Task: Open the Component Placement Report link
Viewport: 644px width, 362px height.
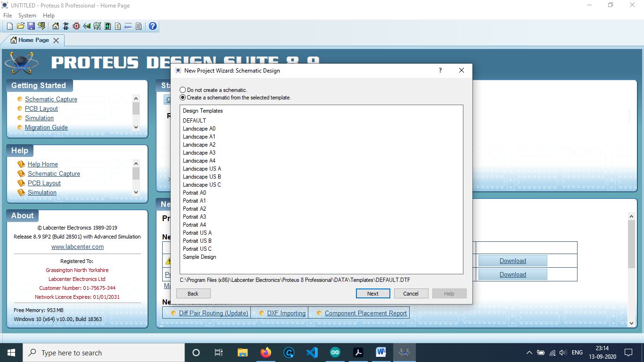Action: pos(366,313)
